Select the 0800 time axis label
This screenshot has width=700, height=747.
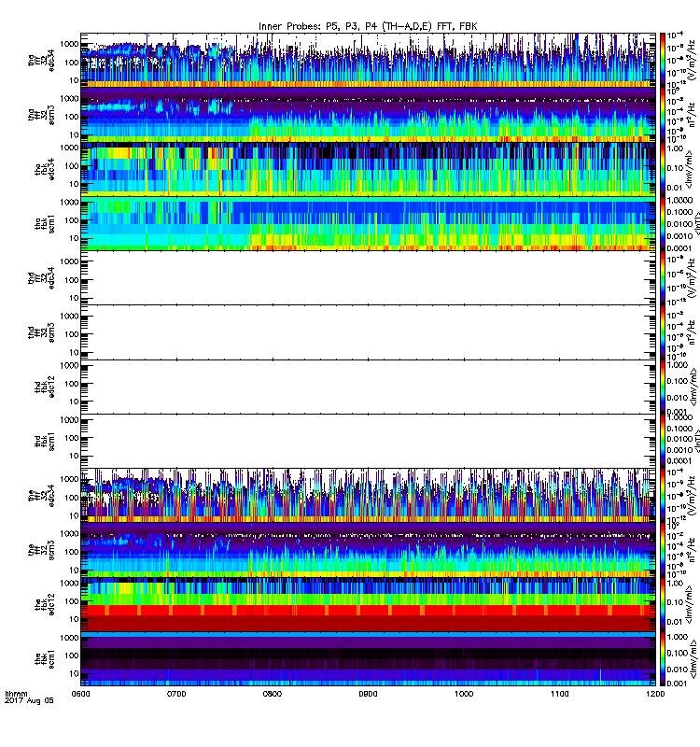tap(272, 694)
